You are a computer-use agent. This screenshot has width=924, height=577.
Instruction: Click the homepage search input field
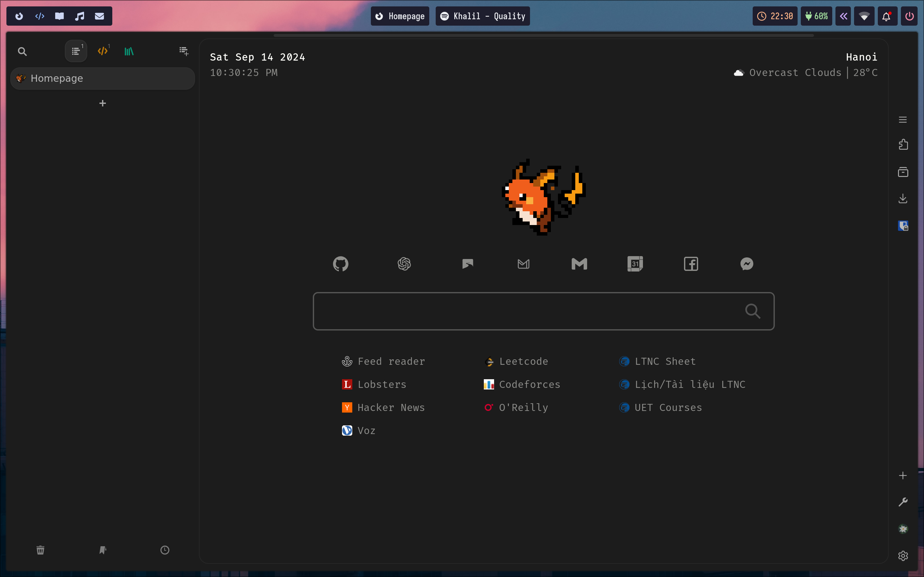click(x=527, y=311)
